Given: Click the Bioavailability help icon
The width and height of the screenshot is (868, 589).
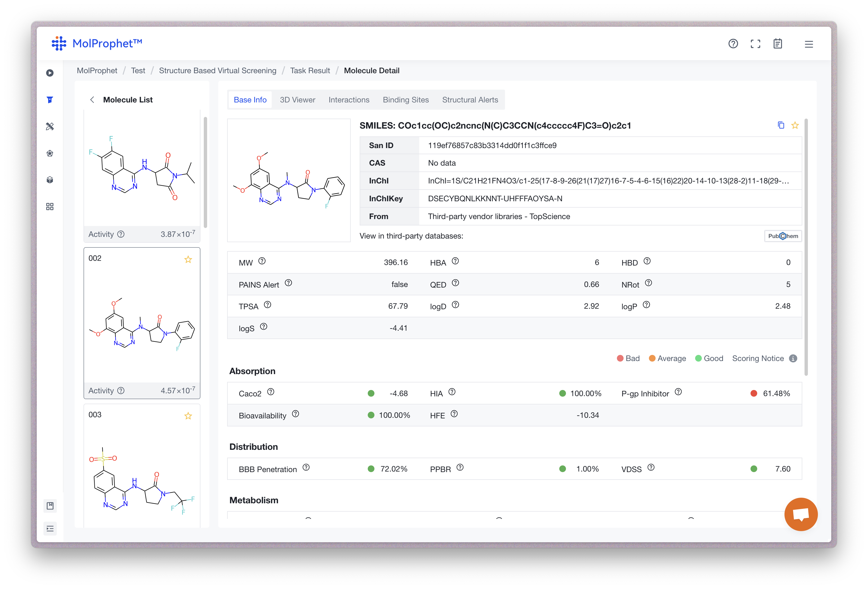Looking at the screenshot, I should [295, 414].
